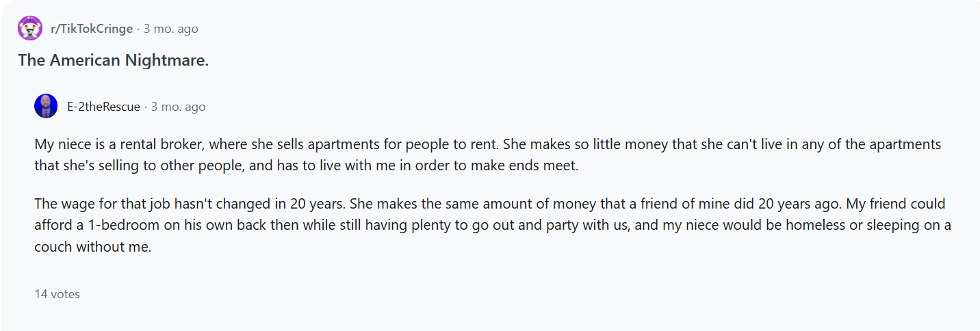Click the "14 votes" count
The width and height of the screenshot is (980, 331).
point(57,294)
